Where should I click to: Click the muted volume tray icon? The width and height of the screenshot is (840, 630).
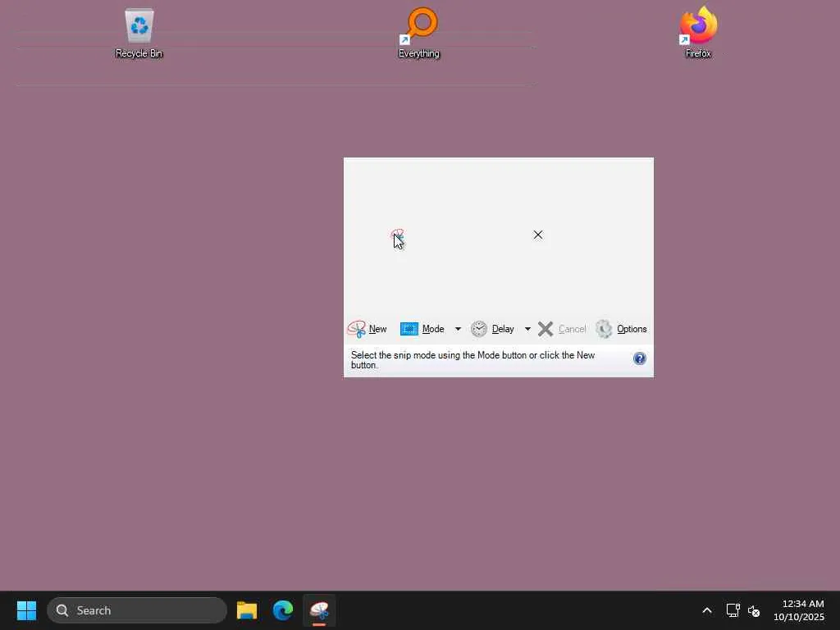click(x=754, y=610)
